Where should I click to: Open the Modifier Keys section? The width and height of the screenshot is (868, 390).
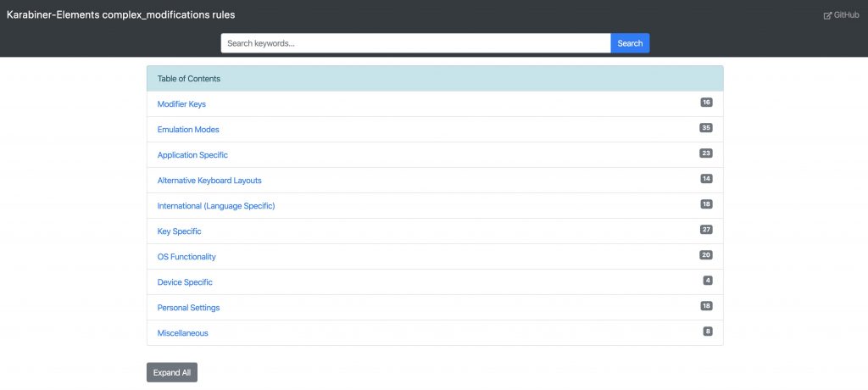(181, 104)
